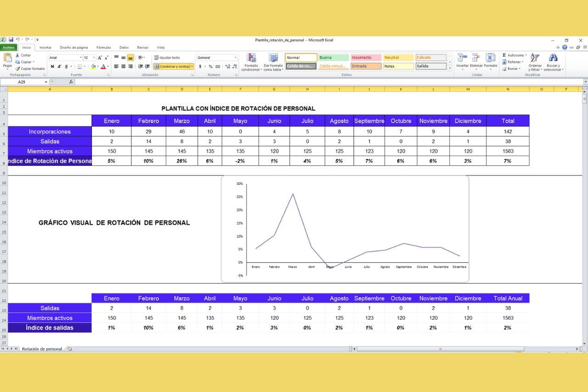This screenshot has height=392, width=588.
Task: Click the Ordenar y filtrar icon
Action: pyautogui.click(x=535, y=58)
